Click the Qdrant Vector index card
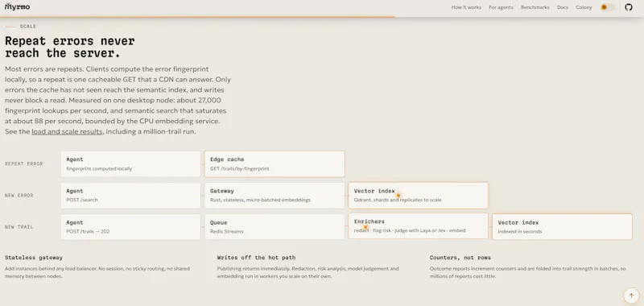644x306 pixels. (x=418, y=196)
